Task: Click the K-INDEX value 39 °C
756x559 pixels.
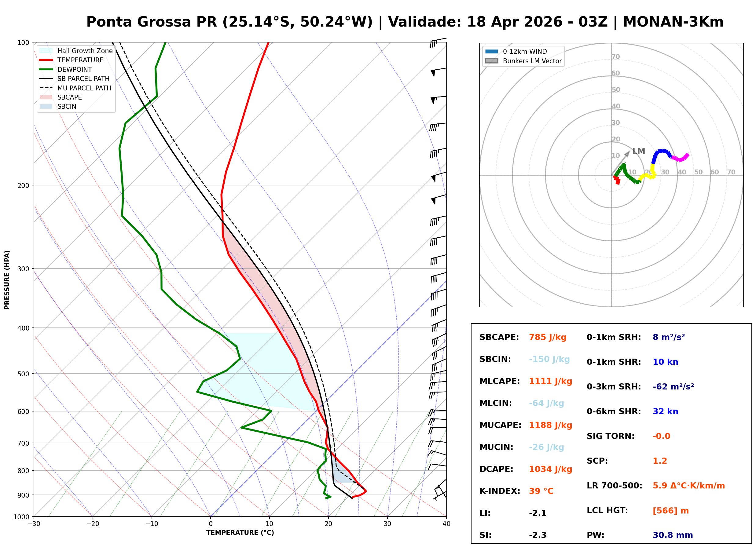Action: tap(541, 491)
